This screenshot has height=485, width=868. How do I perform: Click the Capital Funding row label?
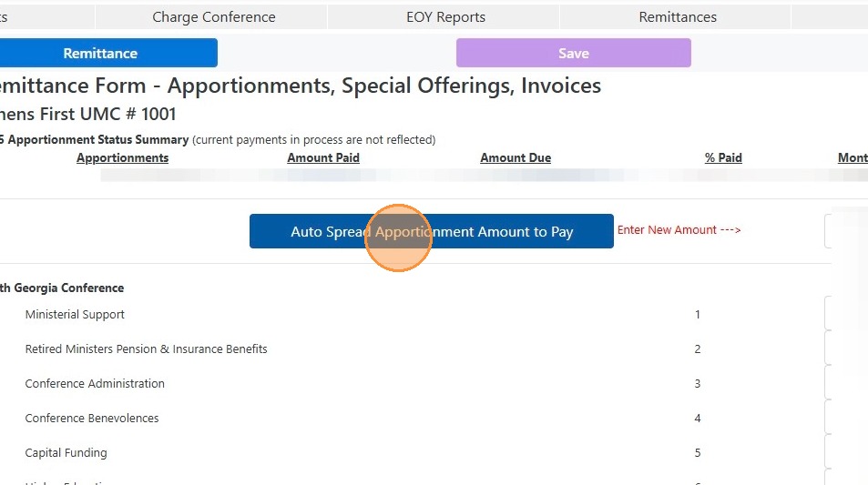pyautogui.click(x=66, y=453)
